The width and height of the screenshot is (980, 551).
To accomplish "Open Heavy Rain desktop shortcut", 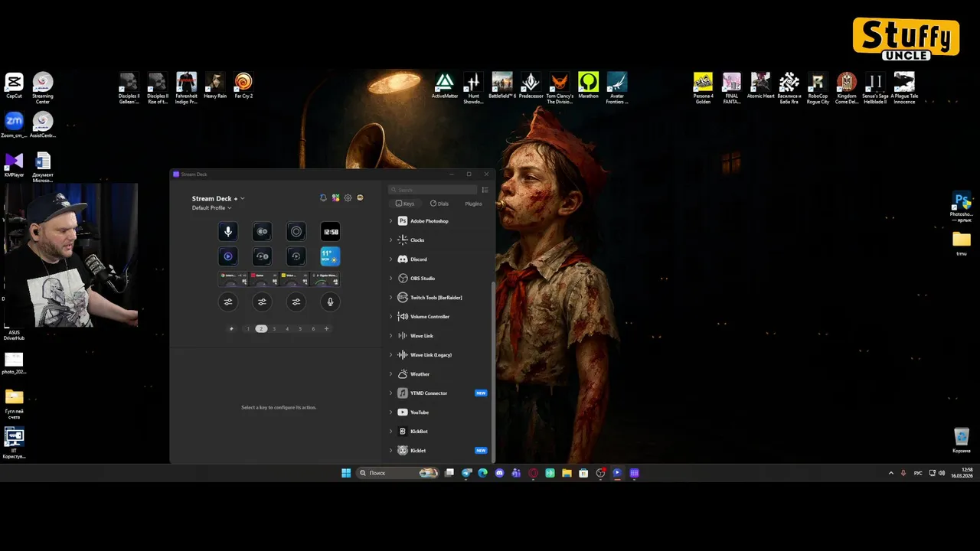I will [x=215, y=86].
